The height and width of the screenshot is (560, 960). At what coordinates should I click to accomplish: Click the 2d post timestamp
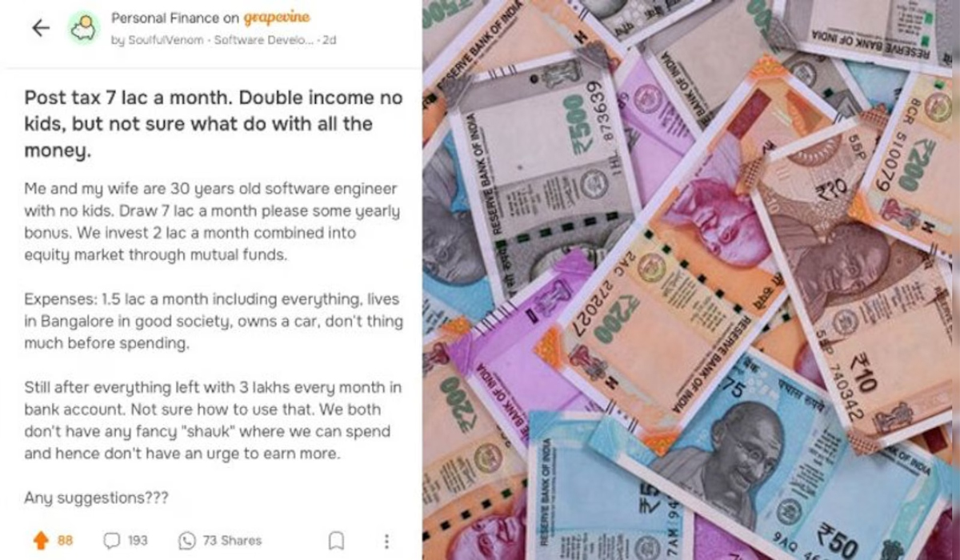point(330,39)
